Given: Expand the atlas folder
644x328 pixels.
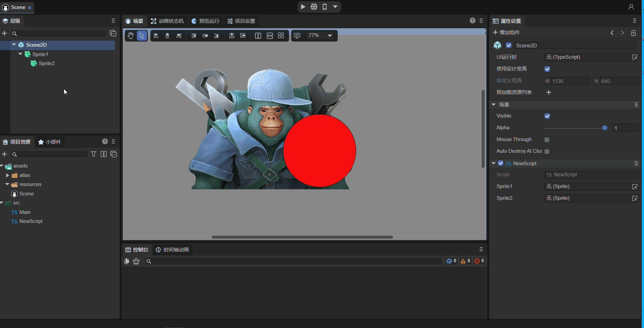Looking at the screenshot, I should click(x=8, y=175).
